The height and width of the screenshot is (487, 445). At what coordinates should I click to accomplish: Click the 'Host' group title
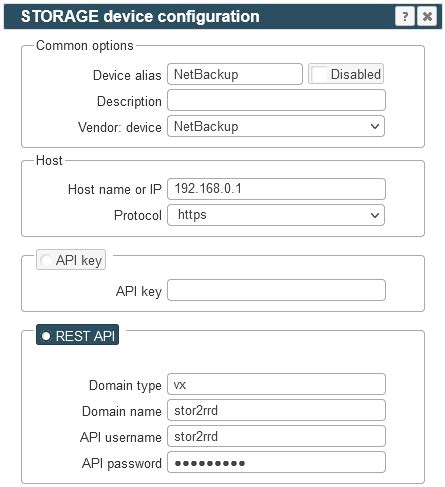[x=49, y=160]
